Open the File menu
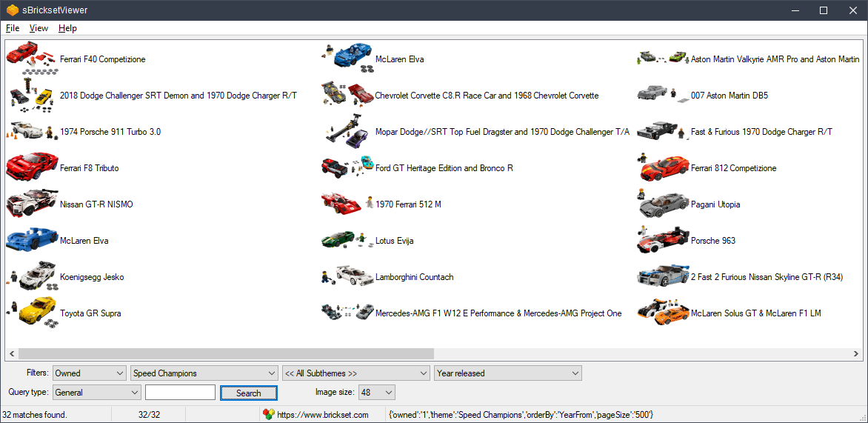868x423 pixels. click(13, 28)
